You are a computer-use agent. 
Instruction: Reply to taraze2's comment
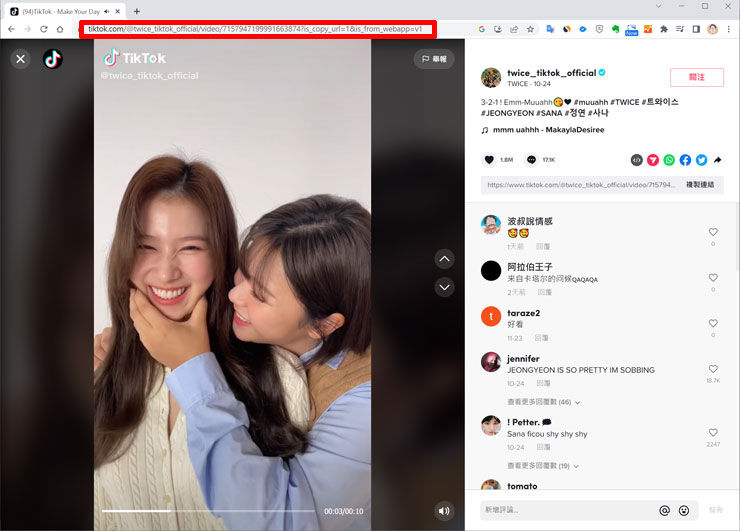(x=541, y=338)
